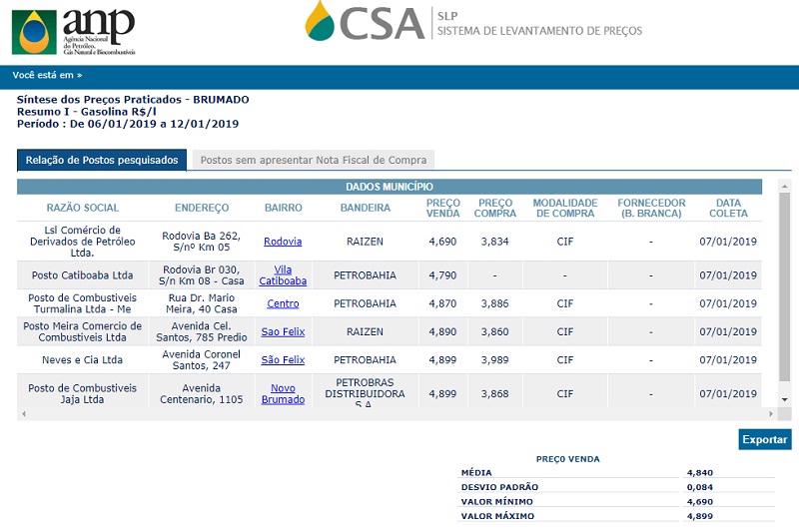Viewport: 799px width, 532px height.
Task: Follow the Vila Catiboaba link
Action: [x=283, y=275]
